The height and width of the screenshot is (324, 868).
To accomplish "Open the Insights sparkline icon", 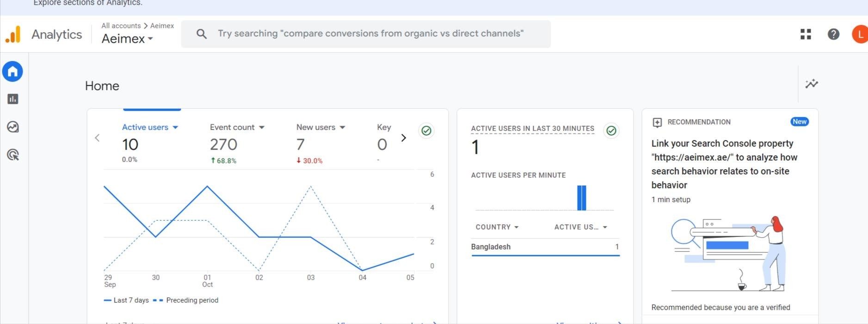I will 812,84.
